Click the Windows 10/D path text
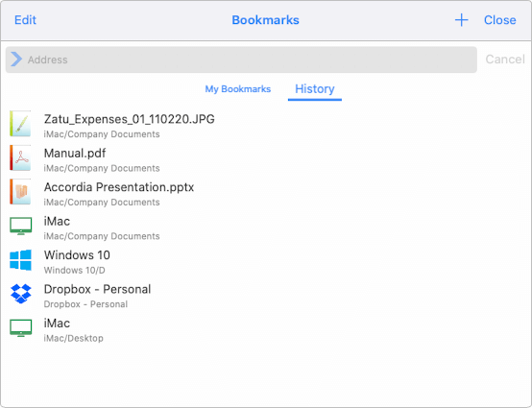Viewport: 532px width, 408px height. 74,271
